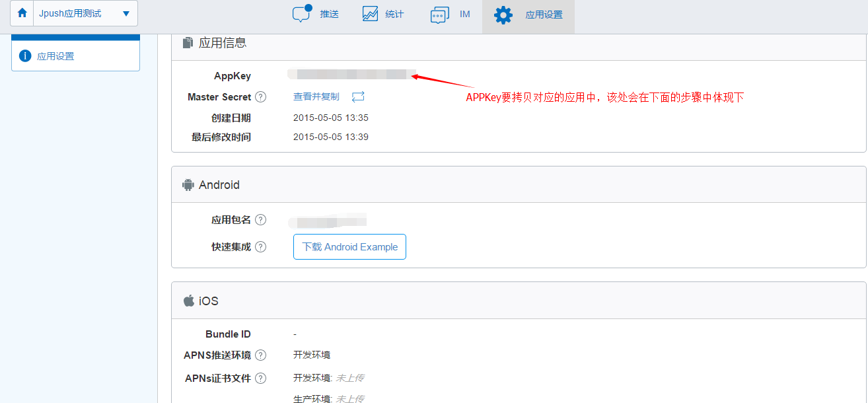Click 最后修改时间 label
The width and height of the screenshot is (868, 403).
221,137
